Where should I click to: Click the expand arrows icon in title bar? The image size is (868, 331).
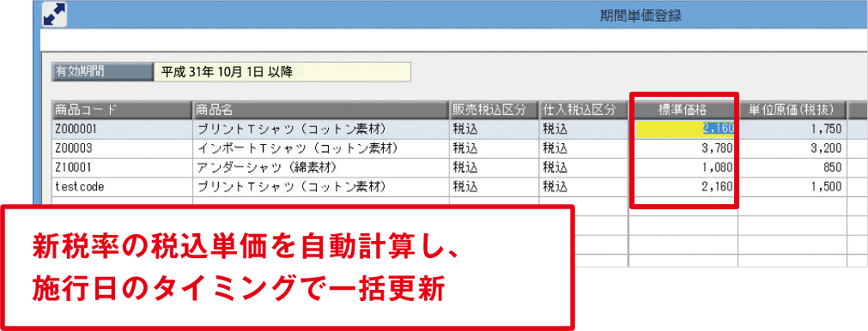(54, 15)
